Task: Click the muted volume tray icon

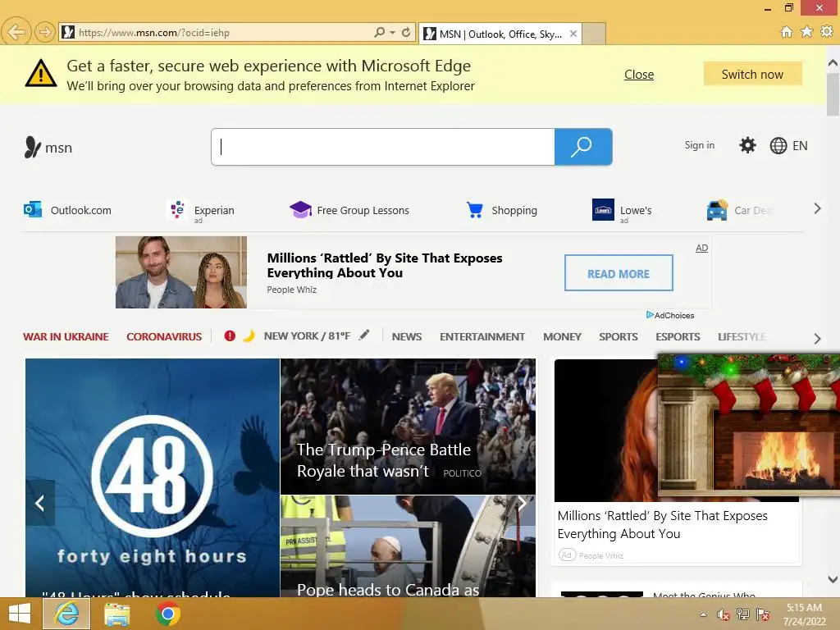Action: tap(724, 614)
